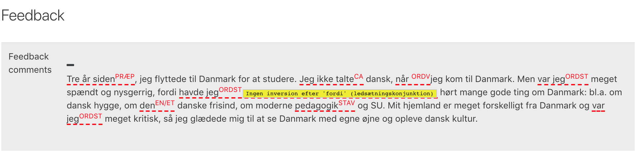Select the underlined phrase 'Jeg ikke talte'
644x166 pixels.
327,79
